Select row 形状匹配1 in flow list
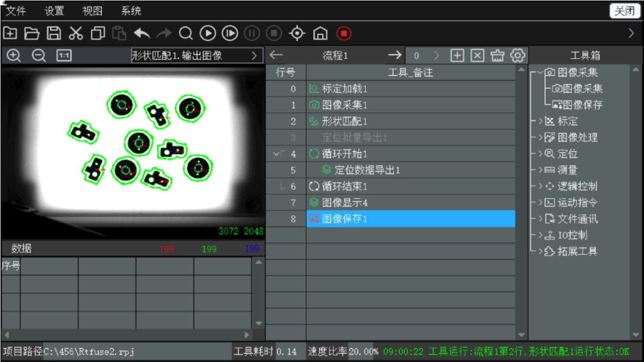644x362 pixels. 411,121
